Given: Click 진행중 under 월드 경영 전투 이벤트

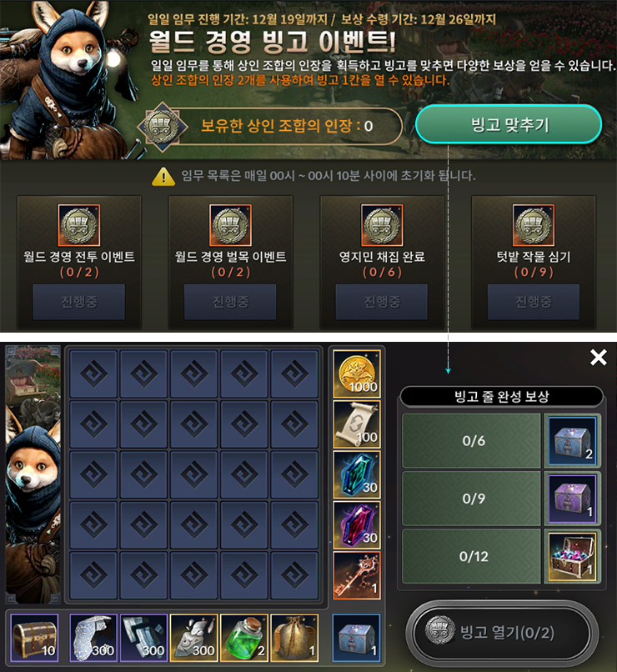Looking at the screenshot, I should (79, 302).
